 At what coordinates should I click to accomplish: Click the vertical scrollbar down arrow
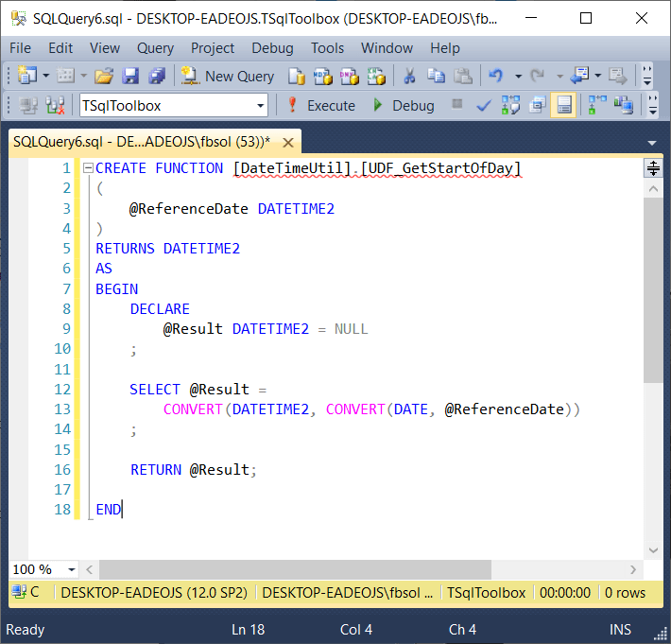[653, 550]
